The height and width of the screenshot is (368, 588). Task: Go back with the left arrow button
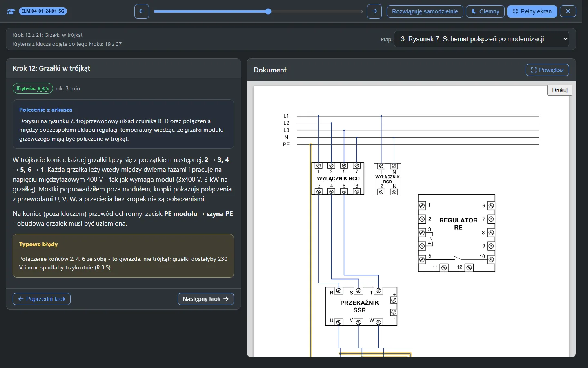[142, 11]
